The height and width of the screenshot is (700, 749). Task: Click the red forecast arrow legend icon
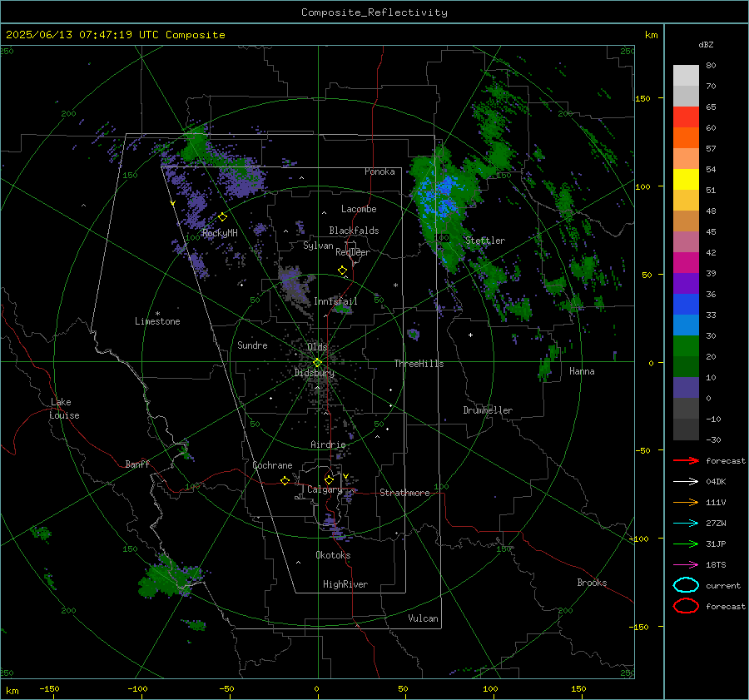pos(686,460)
